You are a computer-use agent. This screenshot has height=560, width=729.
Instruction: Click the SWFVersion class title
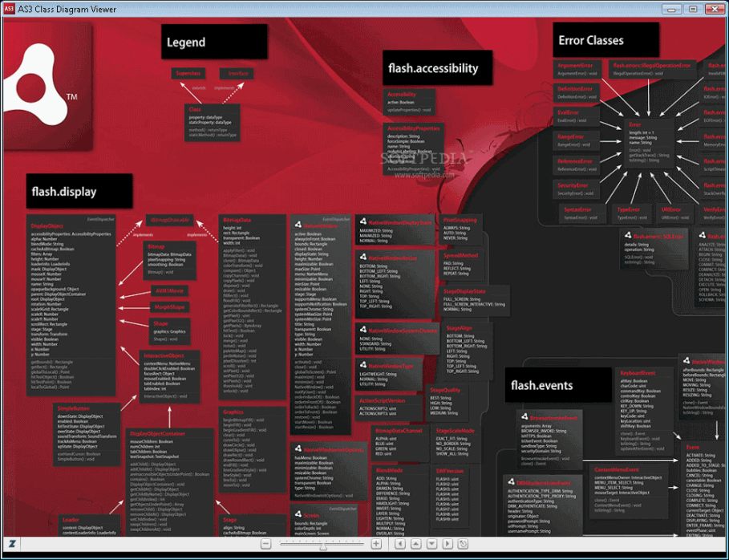click(450, 471)
